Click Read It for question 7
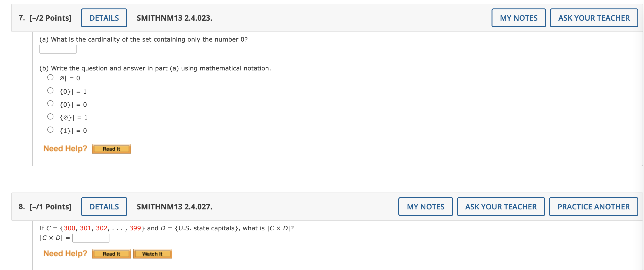The image size is (644, 270). pos(111,148)
